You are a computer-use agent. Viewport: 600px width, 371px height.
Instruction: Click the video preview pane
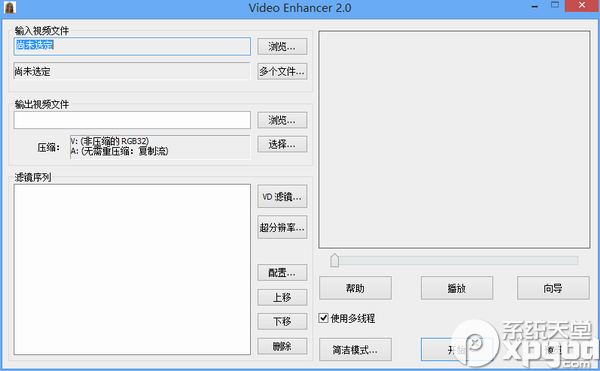pyautogui.click(x=454, y=140)
